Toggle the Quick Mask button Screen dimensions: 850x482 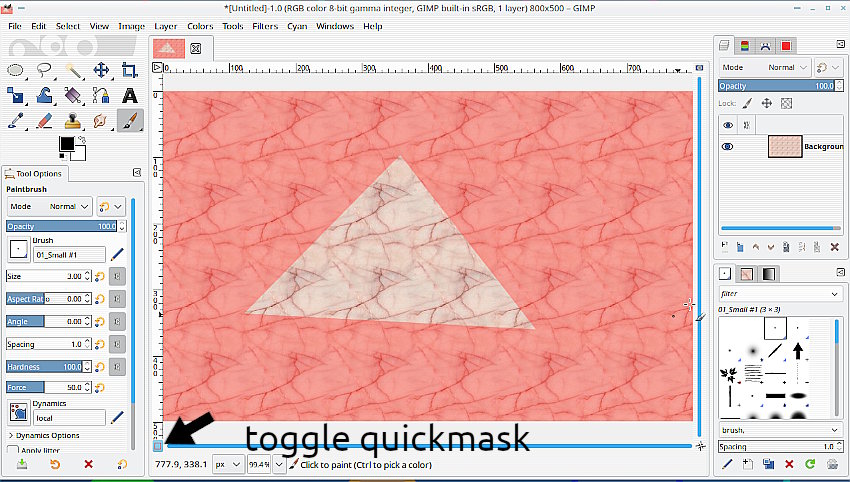tap(157, 446)
